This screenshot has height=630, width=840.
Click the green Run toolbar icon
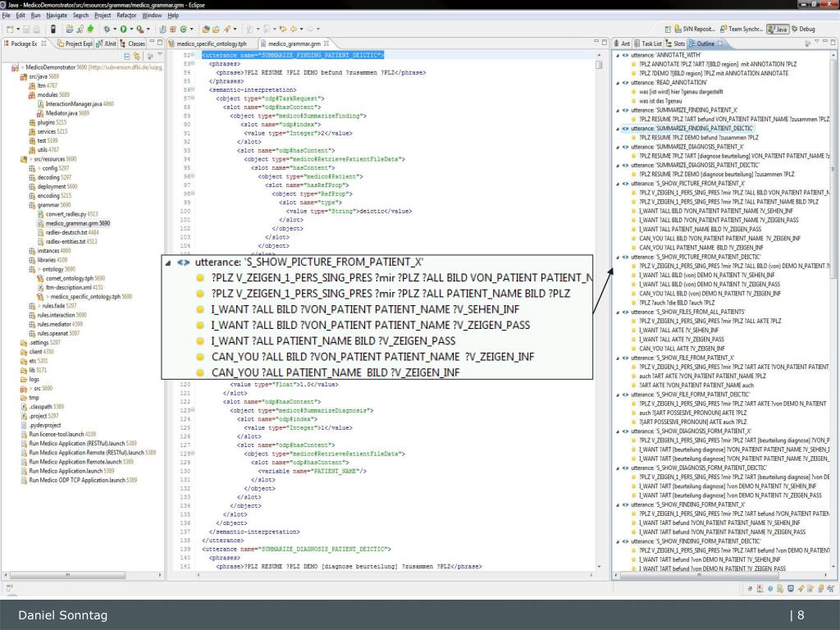(123, 29)
